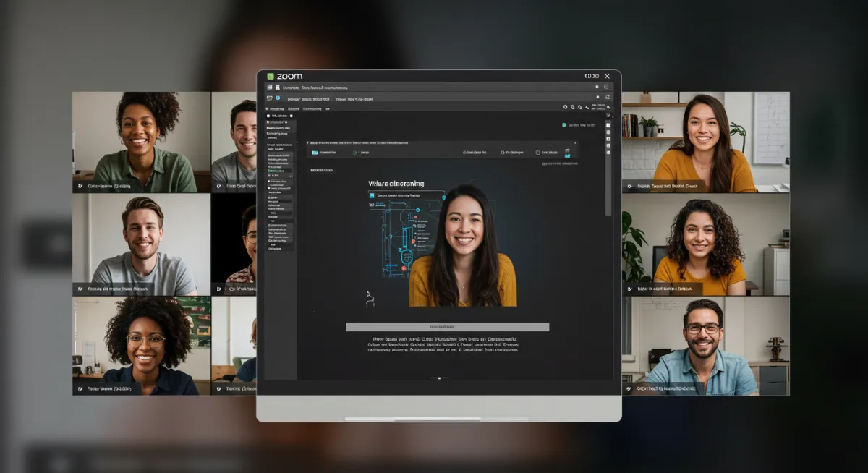Click the blue icon at the inner toolbar's left end
The height and width of the screenshot is (473, 868).
point(315,153)
